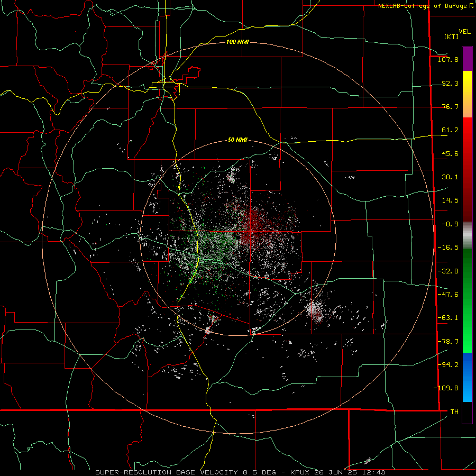Click the 30.1 legend value
The height and width of the screenshot is (476, 476).
(450, 177)
